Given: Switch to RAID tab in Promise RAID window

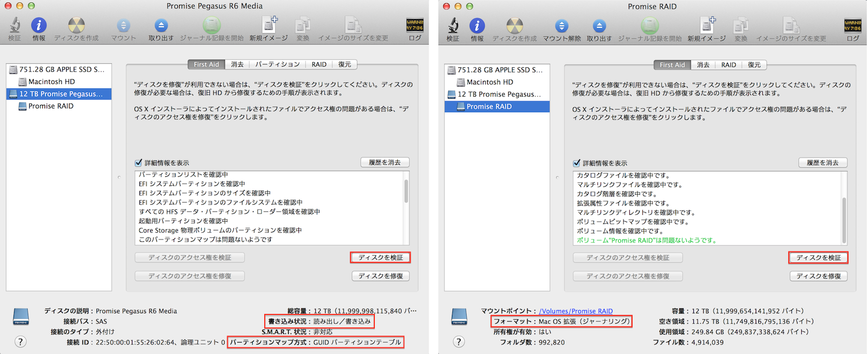Looking at the screenshot, I should point(729,65).
